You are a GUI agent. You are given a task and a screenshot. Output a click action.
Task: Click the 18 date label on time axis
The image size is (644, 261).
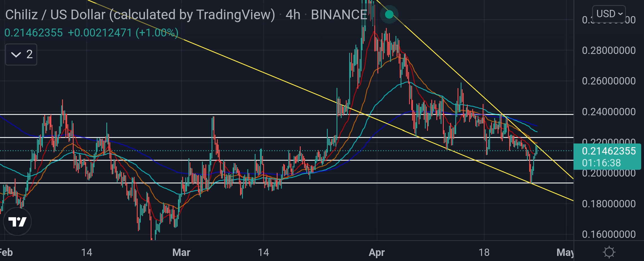coord(484,252)
